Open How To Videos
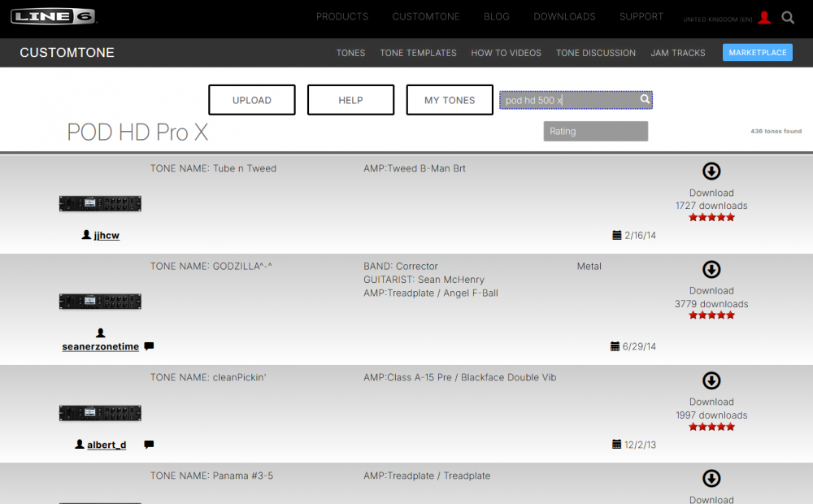This screenshot has width=813, height=504. point(506,53)
